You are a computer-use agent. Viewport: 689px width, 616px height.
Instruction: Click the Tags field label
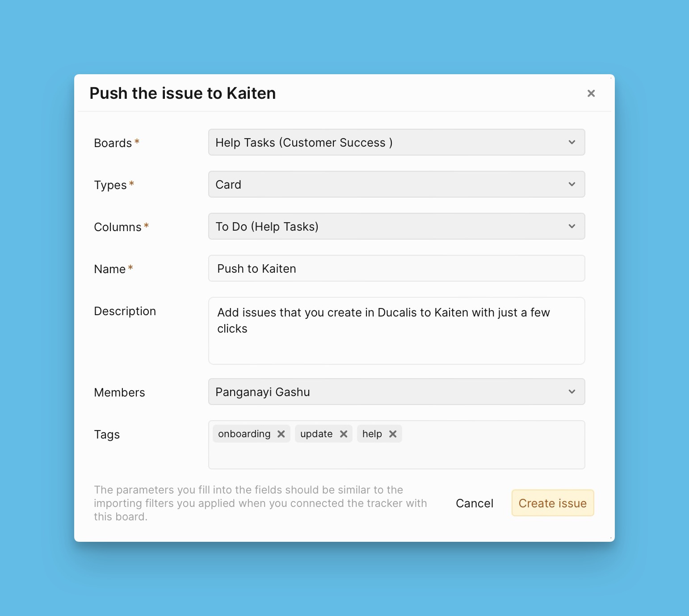point(107,435)
